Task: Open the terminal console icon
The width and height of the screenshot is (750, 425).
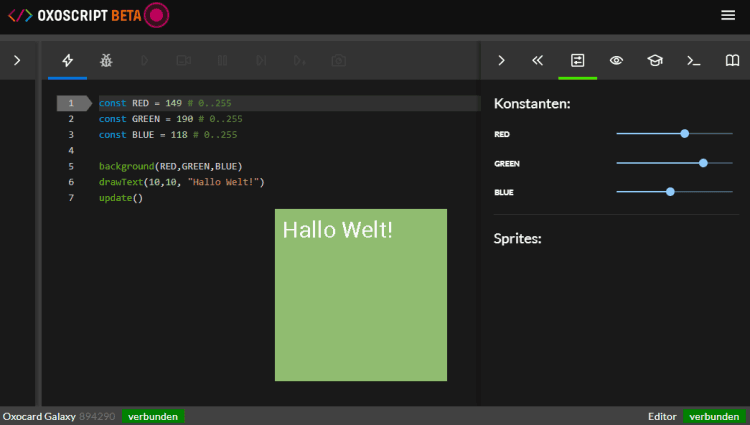Action: 693,61
